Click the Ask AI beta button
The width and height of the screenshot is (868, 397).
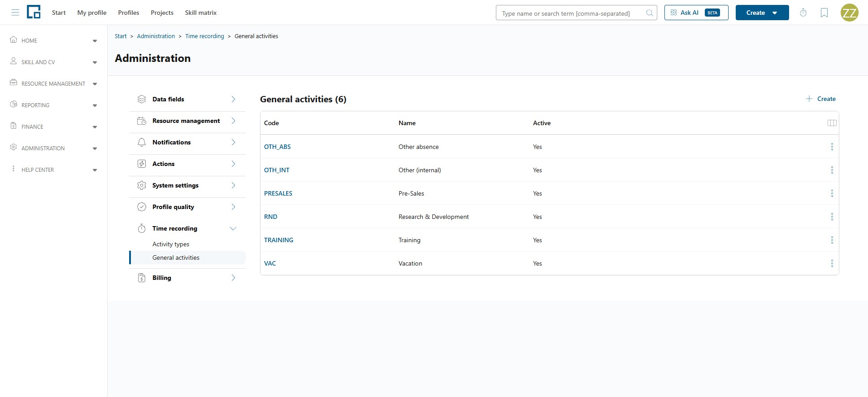click(696, 13)
